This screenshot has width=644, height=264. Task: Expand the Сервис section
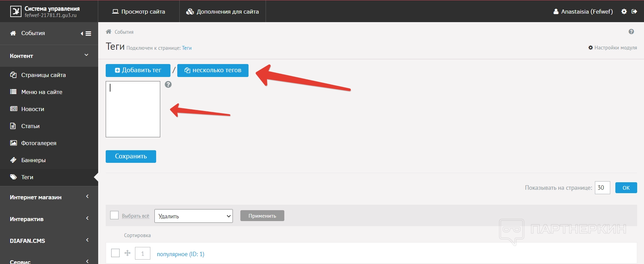[87, 262]
